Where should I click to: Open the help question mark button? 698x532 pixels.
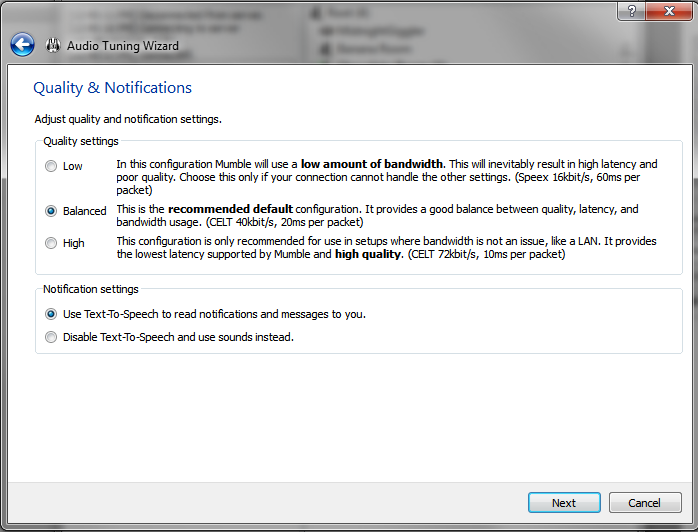pyautogui.click(x=631, y=11)
